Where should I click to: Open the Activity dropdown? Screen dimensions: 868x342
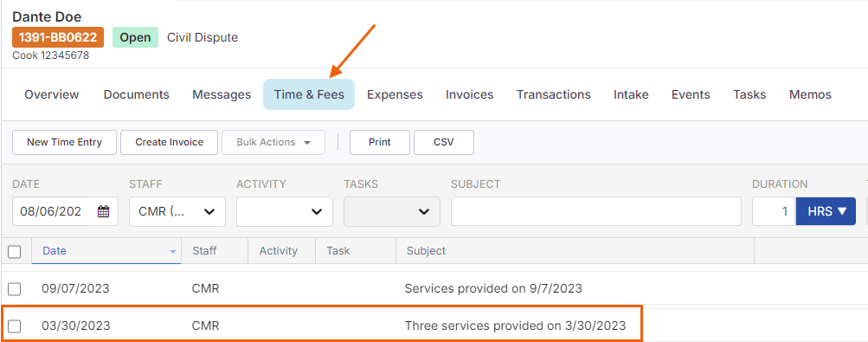pyautogui.click(x=285, y=211)
